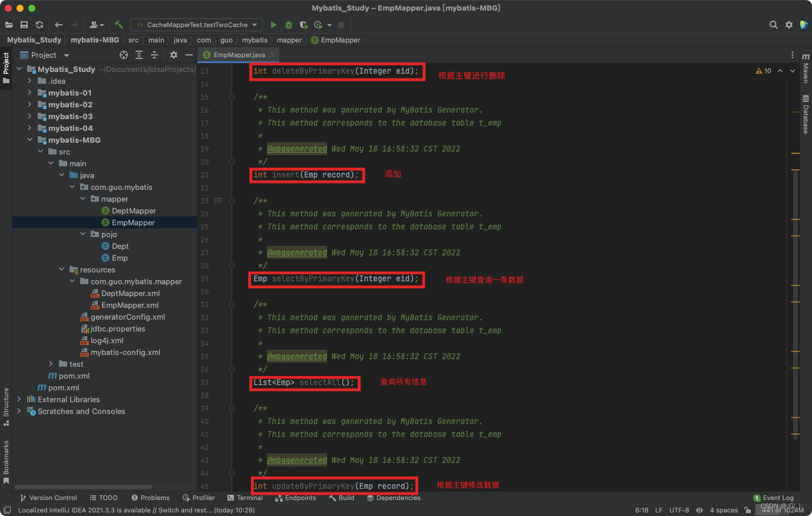Build the project with the hammer icon

coord(118,25)
